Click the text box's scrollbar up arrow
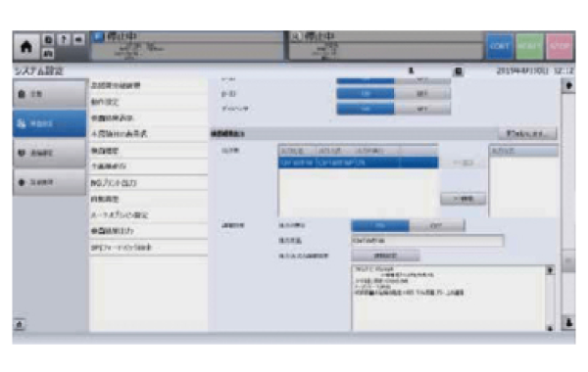Viewport: 588px width, 372px height. point(550,270)
